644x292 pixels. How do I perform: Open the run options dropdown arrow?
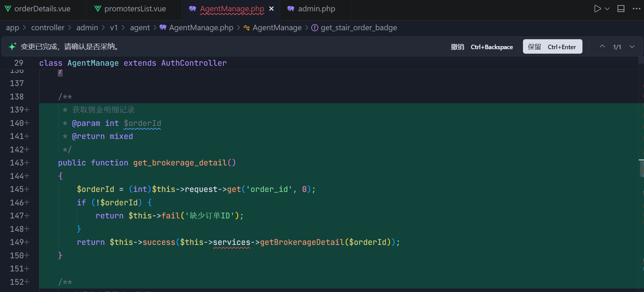(x=607, y=9)
